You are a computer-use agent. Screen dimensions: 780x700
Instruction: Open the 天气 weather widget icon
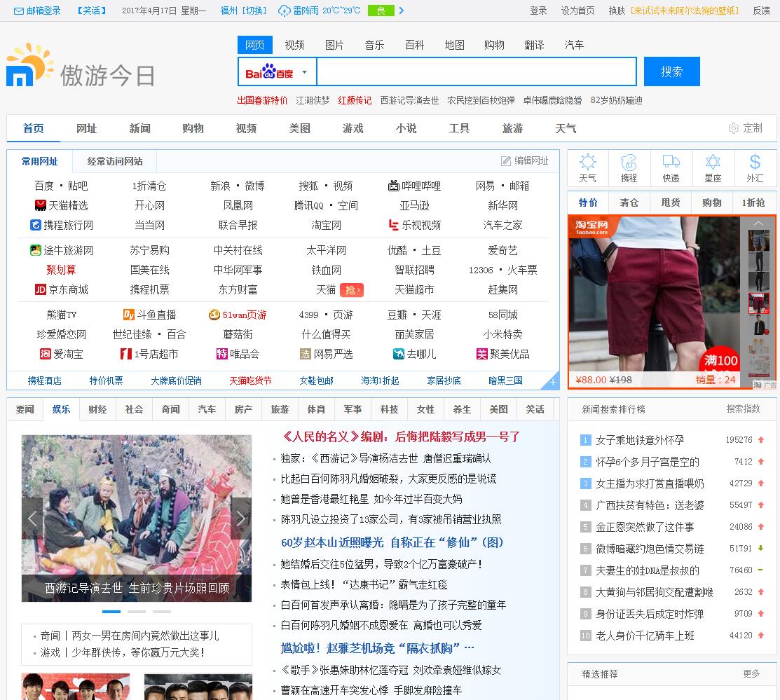(587, 163)
